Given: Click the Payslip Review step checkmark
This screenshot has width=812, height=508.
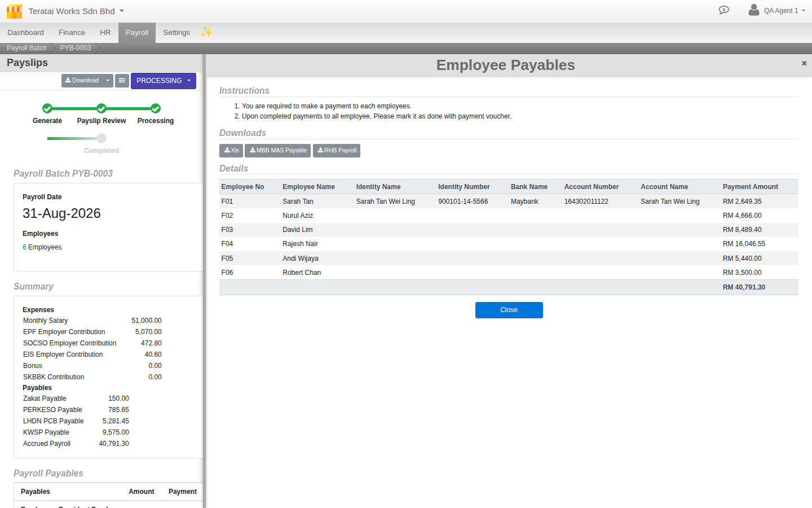Looking at the screenshot, I should coord(101,108).
